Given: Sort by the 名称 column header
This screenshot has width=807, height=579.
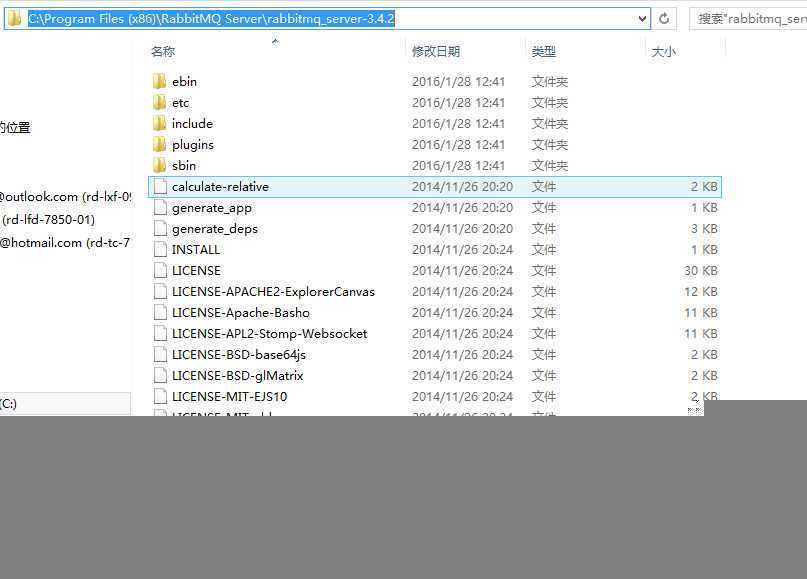Looking at the screenshot, I should coord(163,51).
